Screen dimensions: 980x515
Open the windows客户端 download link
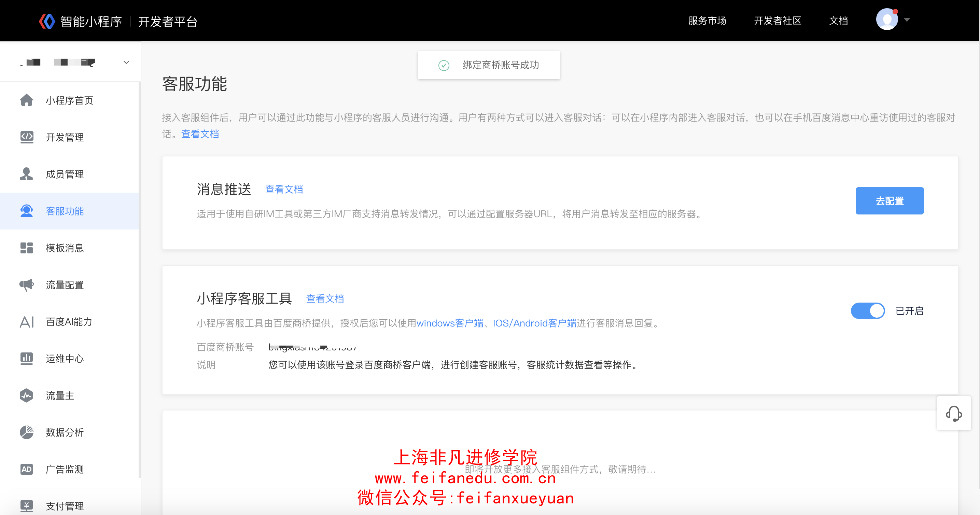[450, 323]
